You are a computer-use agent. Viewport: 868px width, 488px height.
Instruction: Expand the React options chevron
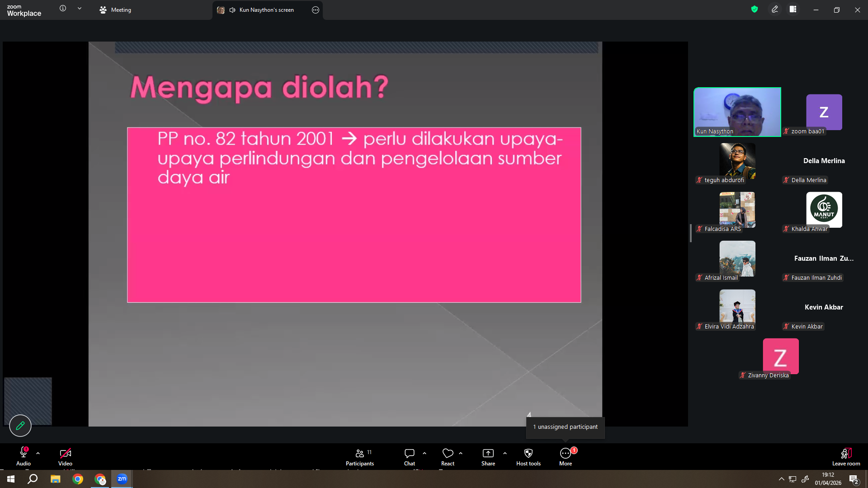pyautogui.click(x=461, y=453)
